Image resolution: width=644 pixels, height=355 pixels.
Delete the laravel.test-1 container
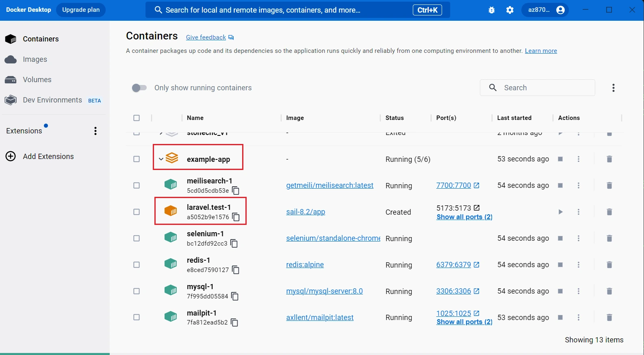[x=609, y=212]
